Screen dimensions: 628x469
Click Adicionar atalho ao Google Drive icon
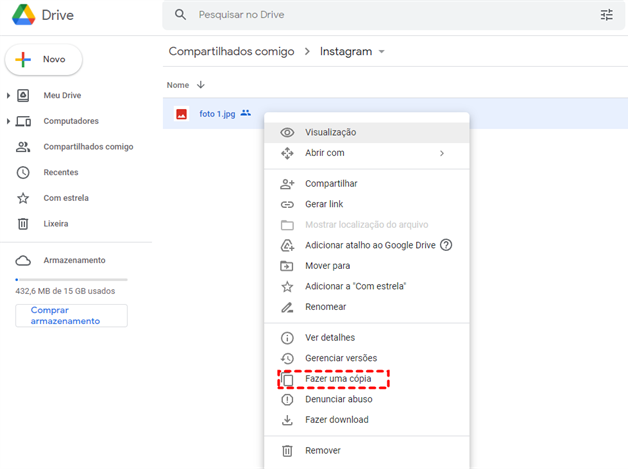tap(287, 245)
